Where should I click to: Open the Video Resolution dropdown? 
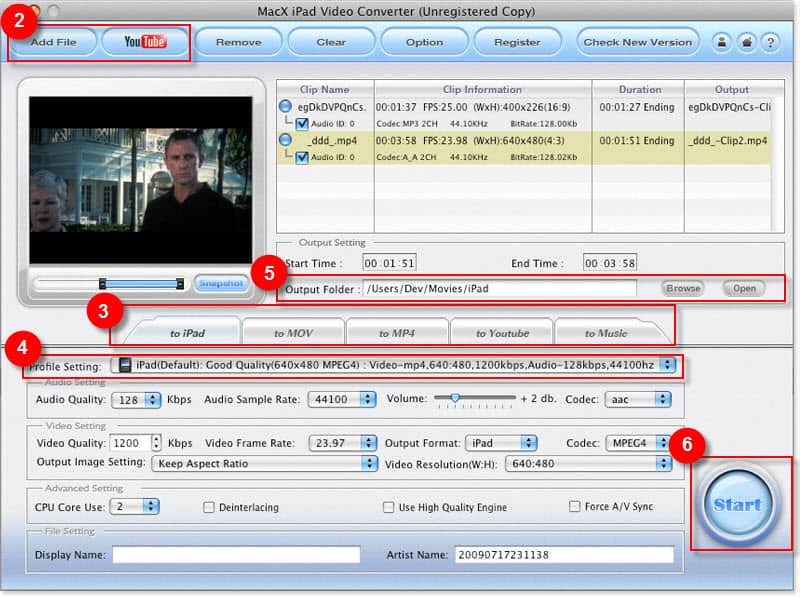(x=588, y=463)
